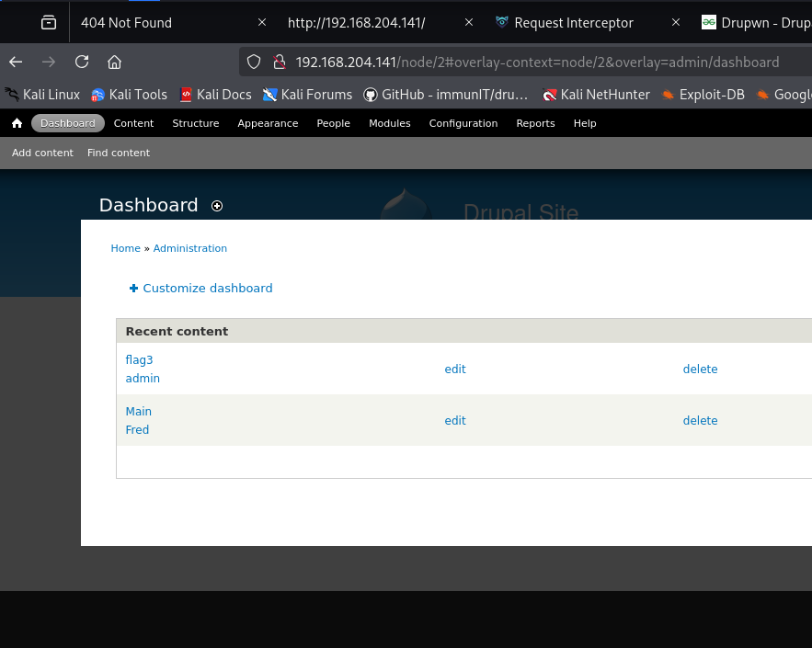Screen dimensions: 812x648
Task: Click Drupal toolbar home icon
Action: click(17, 123)
